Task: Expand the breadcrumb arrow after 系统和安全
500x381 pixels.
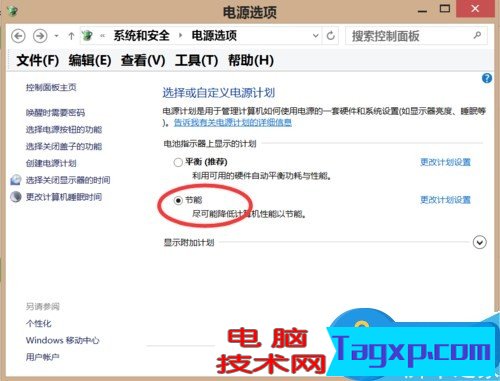Action: point(180,36)
